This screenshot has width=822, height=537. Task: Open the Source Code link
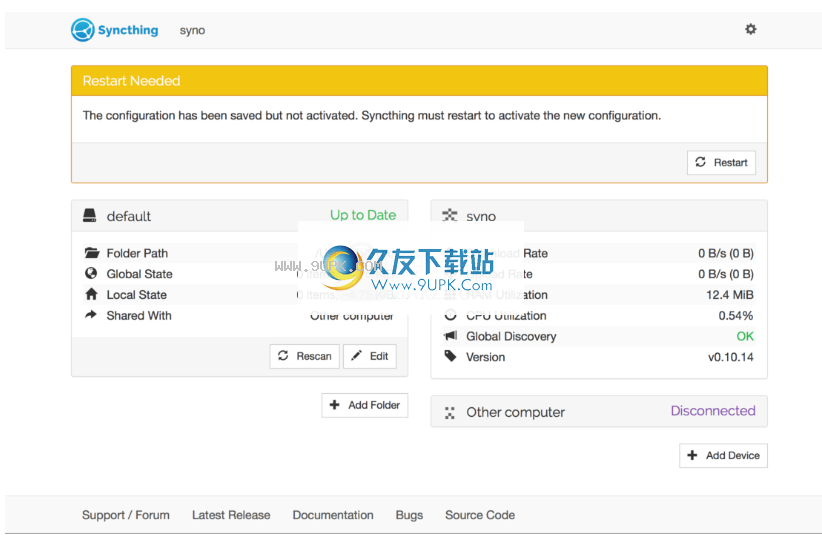pos(480,515)
